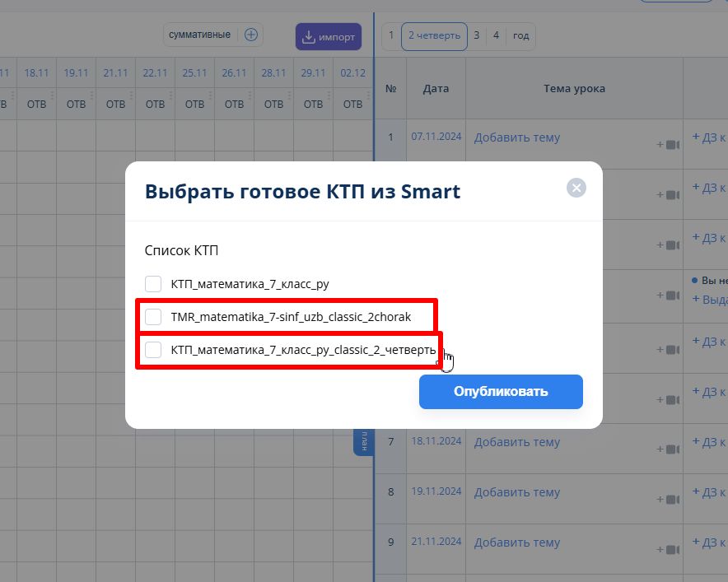Viewport: 728px width, 582px height.
Task: Click the dots handle under 28.11 column
Action: tap(289, 95)
